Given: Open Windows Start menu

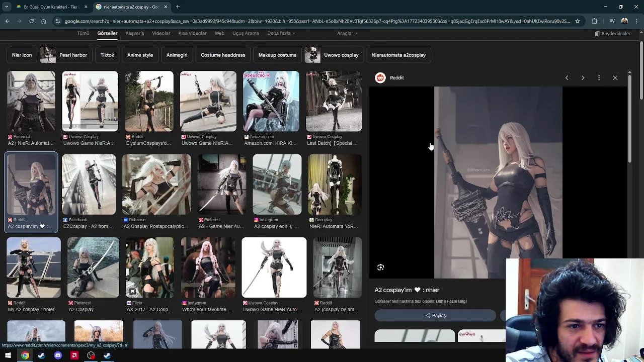Looking at the screenshot, I should pos(8,355).
